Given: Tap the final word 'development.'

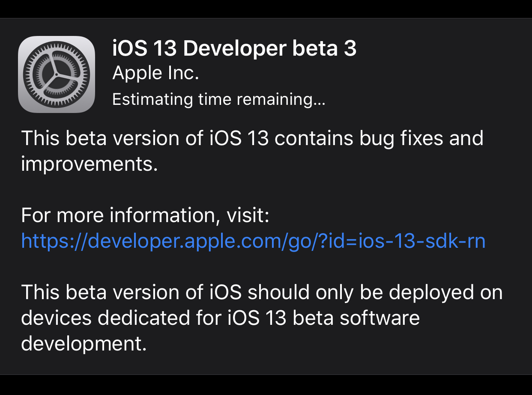Looking at the screenshot, I should point(84,344).
